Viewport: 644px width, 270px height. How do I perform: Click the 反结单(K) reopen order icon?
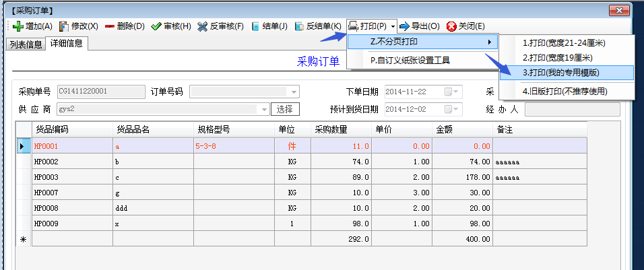click(299, 26)
